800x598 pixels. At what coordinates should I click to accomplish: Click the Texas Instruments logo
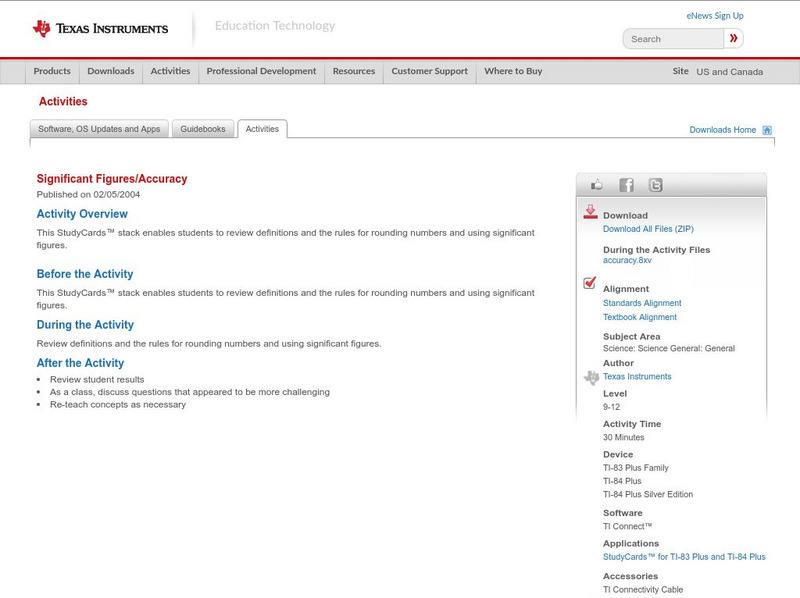click(100, 28)
